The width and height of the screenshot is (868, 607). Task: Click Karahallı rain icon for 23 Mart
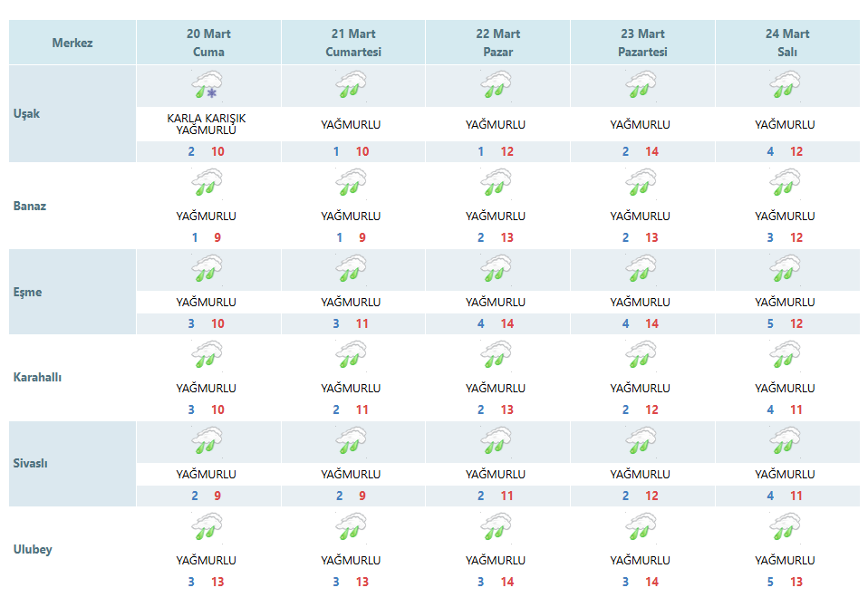coord(641,354)
